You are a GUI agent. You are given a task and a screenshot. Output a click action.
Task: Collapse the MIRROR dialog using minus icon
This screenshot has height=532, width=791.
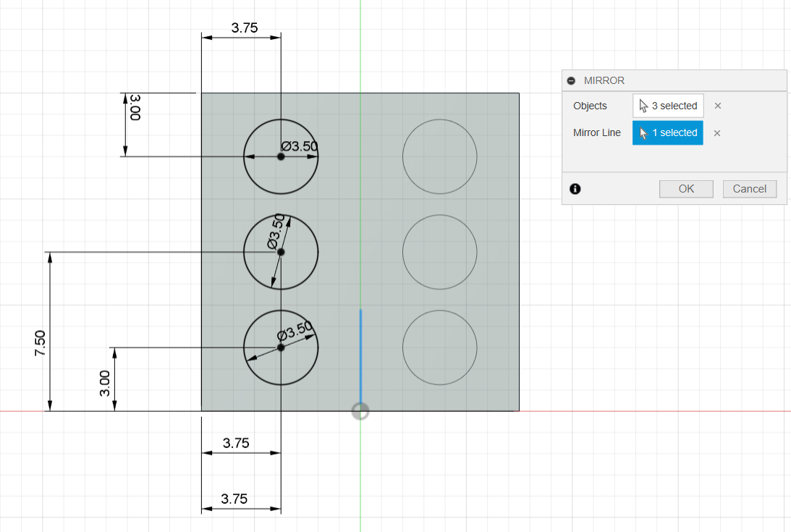point(572,80)
